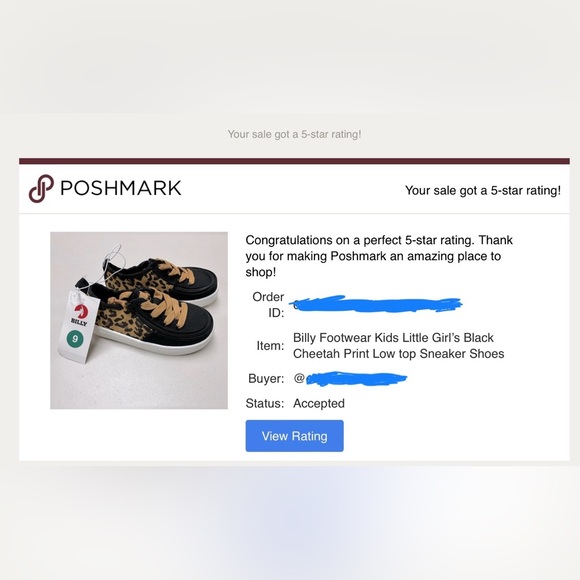The image size is (580, 580).
Task: Click the @ symbol before buyer name
Action: coord(299,378)
